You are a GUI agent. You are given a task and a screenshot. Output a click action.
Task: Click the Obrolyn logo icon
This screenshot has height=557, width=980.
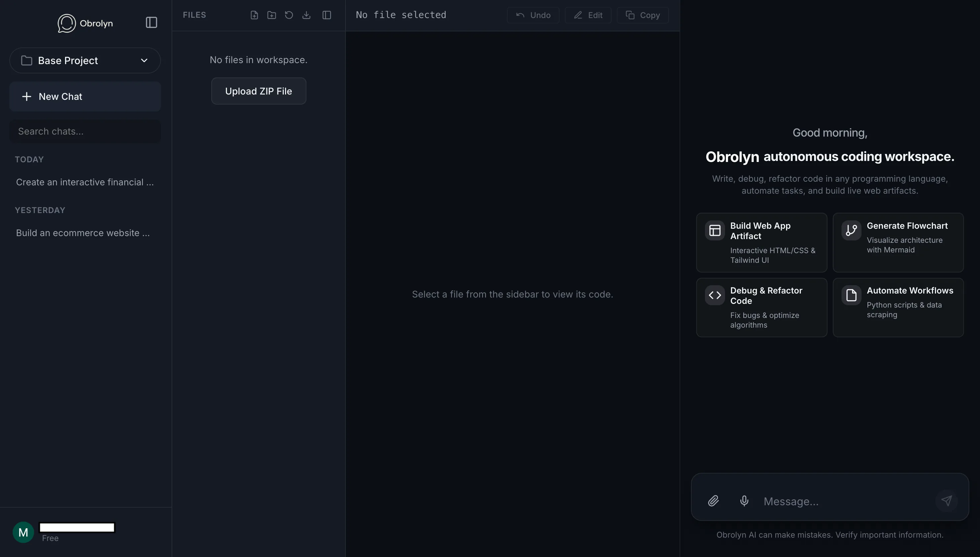pos(66,23)
